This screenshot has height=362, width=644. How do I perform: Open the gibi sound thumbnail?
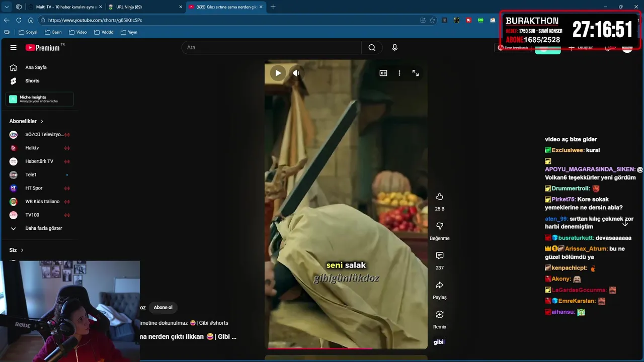pyautogui.click(x=440, y=342)
